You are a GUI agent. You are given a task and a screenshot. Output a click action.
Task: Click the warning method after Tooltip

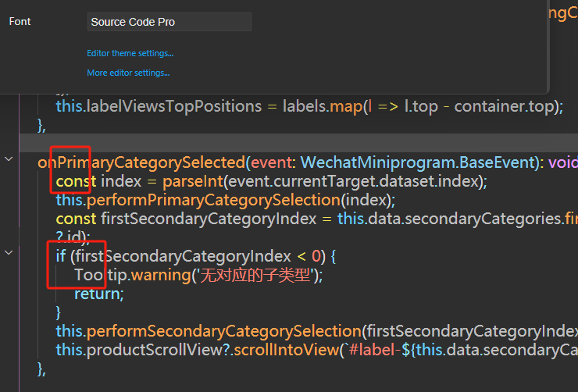coord(159,275)
